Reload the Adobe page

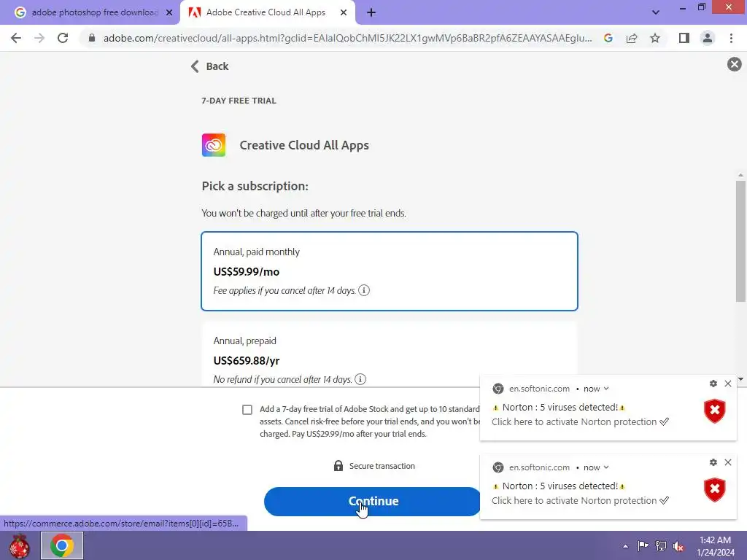63,38
